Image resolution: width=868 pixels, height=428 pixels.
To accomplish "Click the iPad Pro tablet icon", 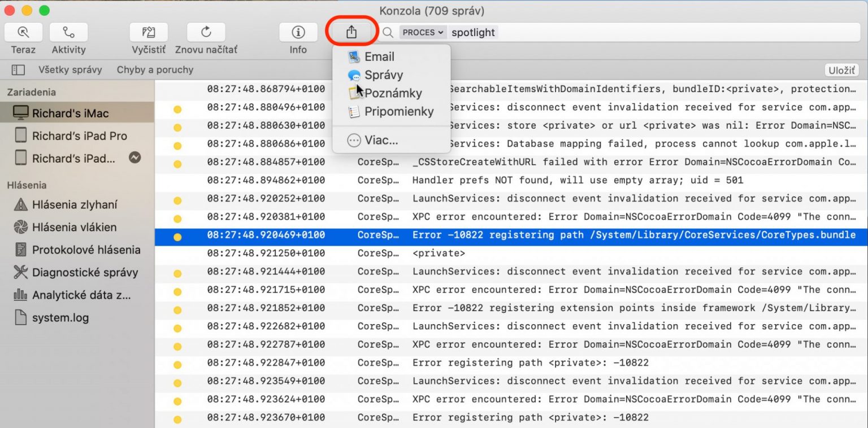I will click(x=21, y=136).
